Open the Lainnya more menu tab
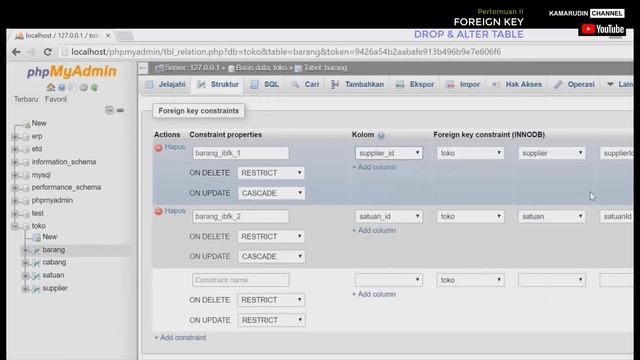Screen dimensions: 640x360 (620, 84)
